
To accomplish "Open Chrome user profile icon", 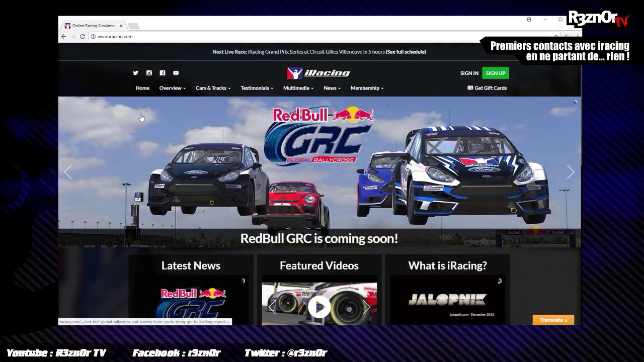I will click(529, 20).
